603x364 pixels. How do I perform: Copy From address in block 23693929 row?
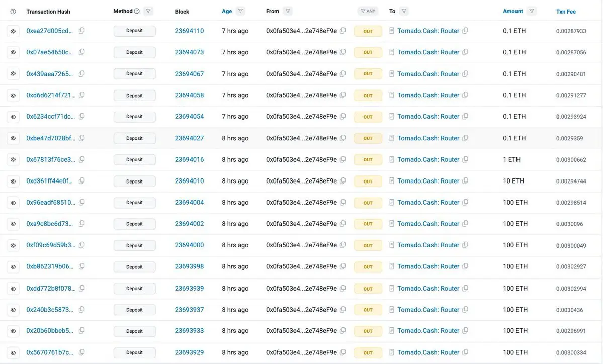343,352
